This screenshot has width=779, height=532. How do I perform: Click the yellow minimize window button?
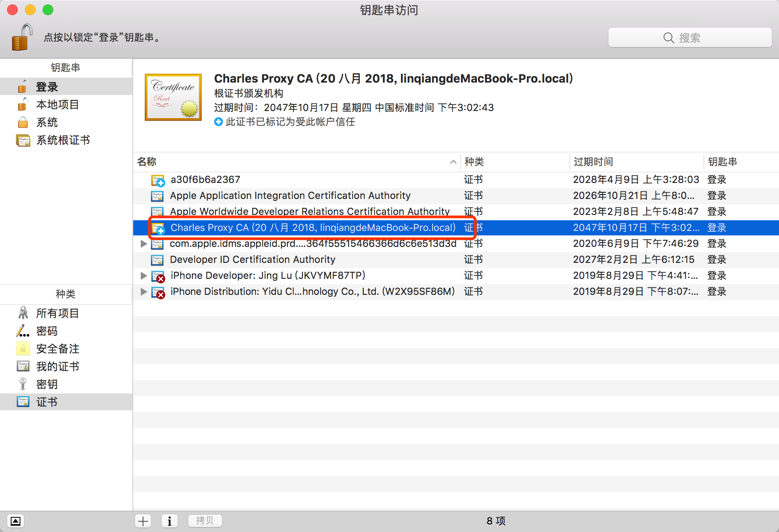pyautogui.click(x=30, y=10)
